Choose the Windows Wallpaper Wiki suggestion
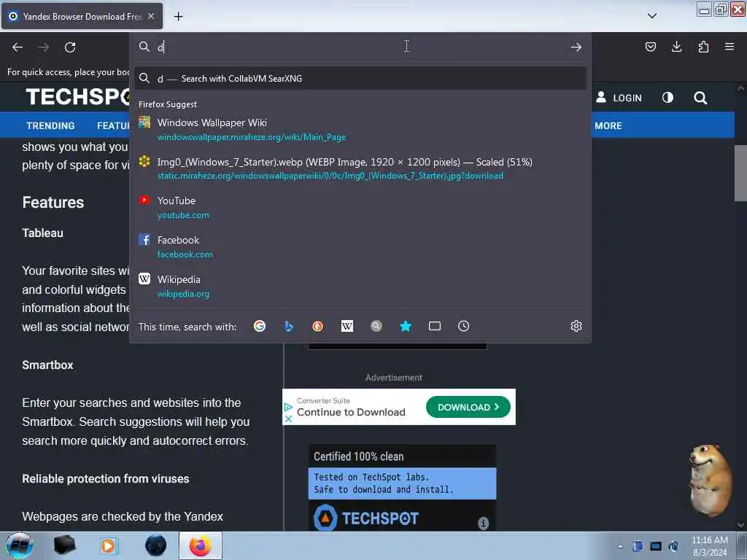This screenshot has height=560, width=747. click(360, 130)
